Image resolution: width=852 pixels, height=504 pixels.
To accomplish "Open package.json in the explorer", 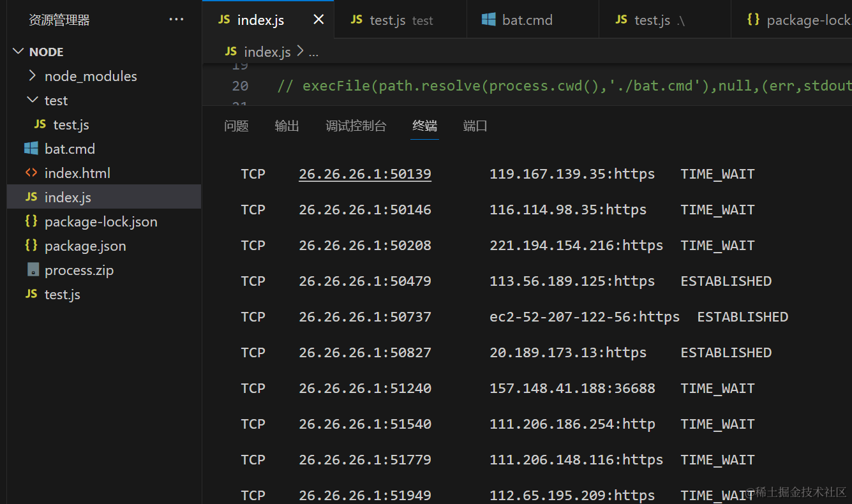I will 104,246.
